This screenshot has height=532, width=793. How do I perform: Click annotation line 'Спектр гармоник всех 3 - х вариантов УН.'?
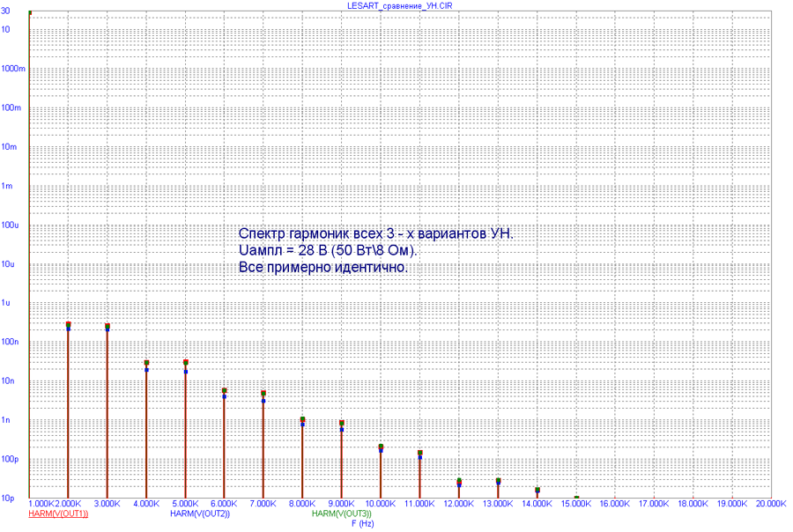(x=375, y=233)
